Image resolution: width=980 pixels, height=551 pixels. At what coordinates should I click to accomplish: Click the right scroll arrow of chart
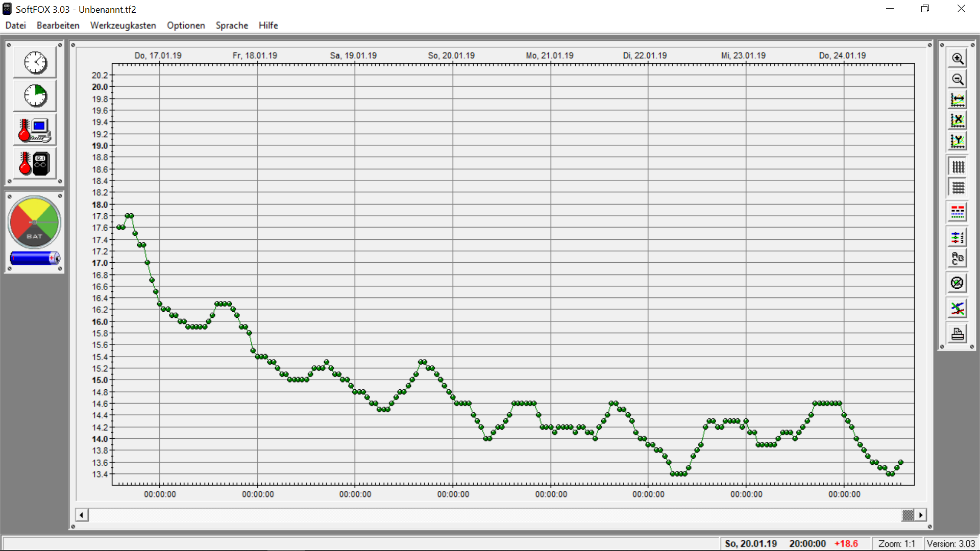point(920,515)
